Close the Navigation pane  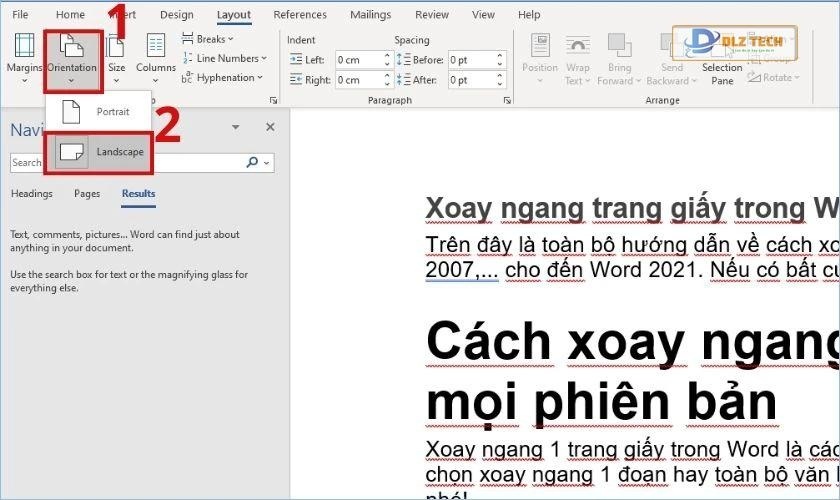click(x=270, y=128)
